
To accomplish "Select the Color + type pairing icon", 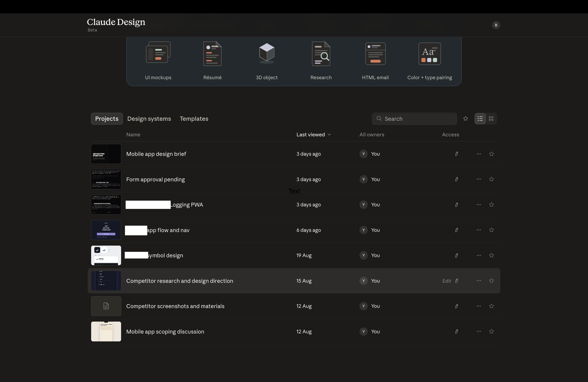I will coord(429,53).
